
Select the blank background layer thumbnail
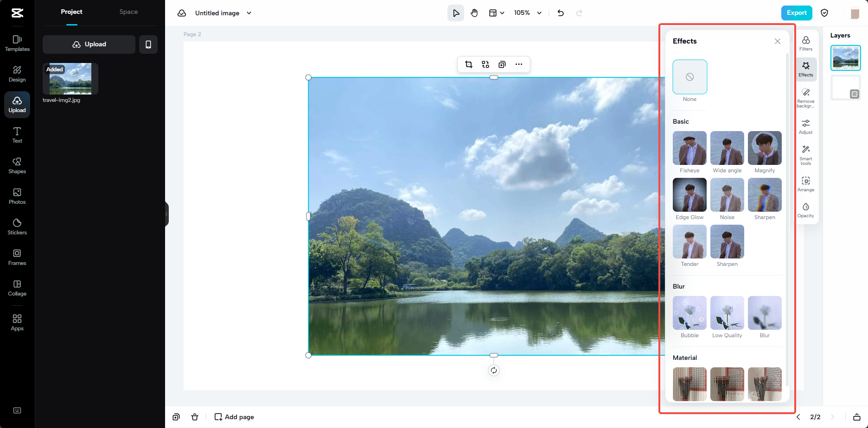point(846,88)
